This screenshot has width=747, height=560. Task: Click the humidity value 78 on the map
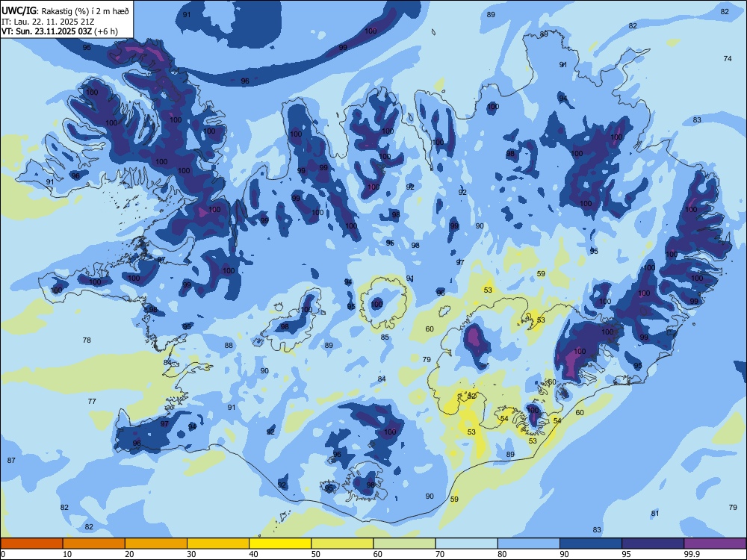click(87, 340)
